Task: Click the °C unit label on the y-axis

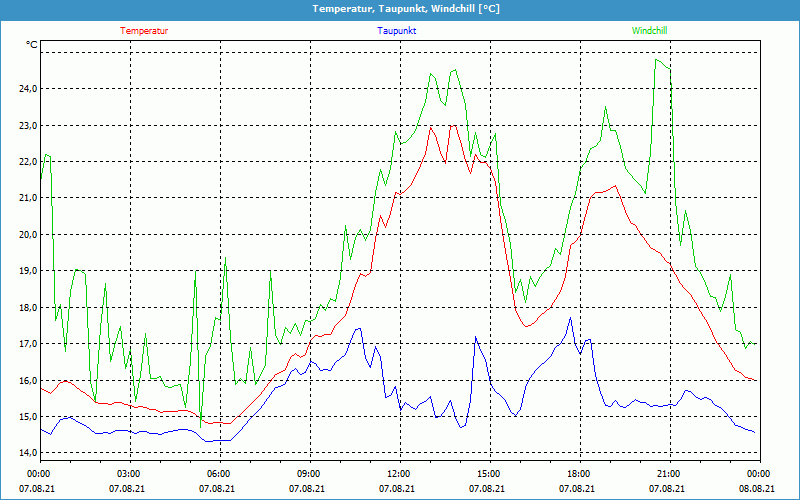Action: 32,45
